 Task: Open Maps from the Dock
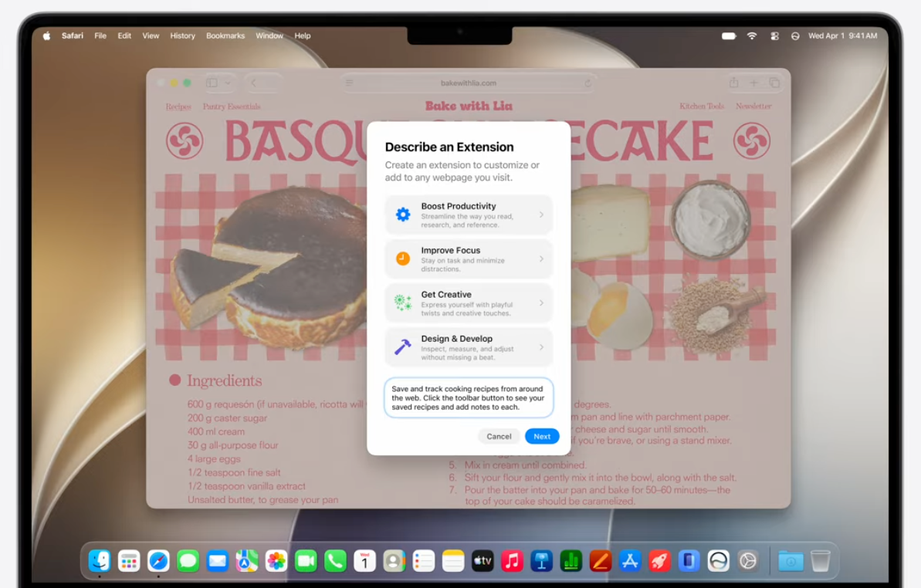click(x=247, y=561)
